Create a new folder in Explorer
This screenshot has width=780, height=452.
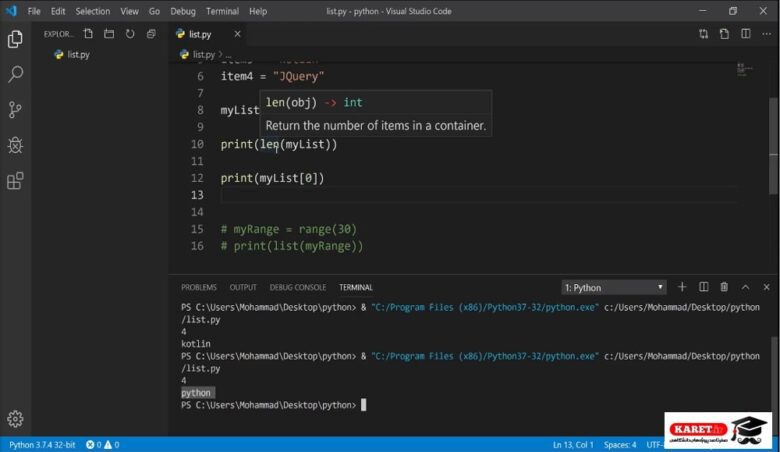click(109, 34)
